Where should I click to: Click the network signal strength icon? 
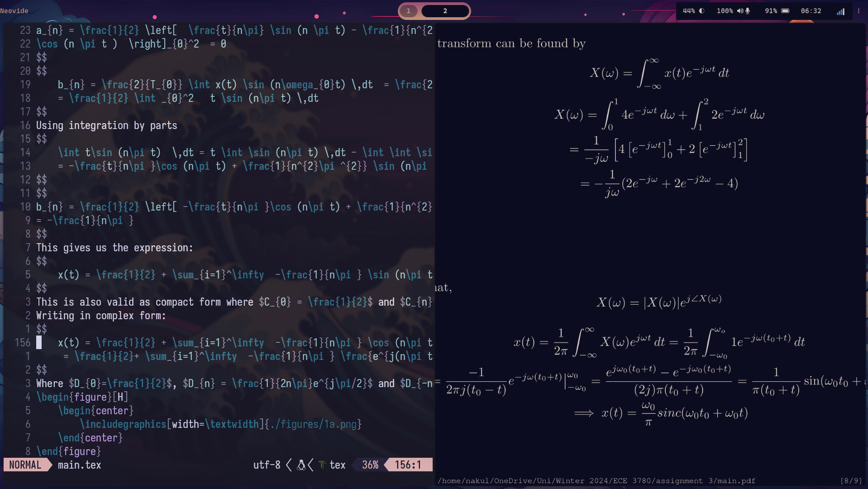(x=840, y=11)
